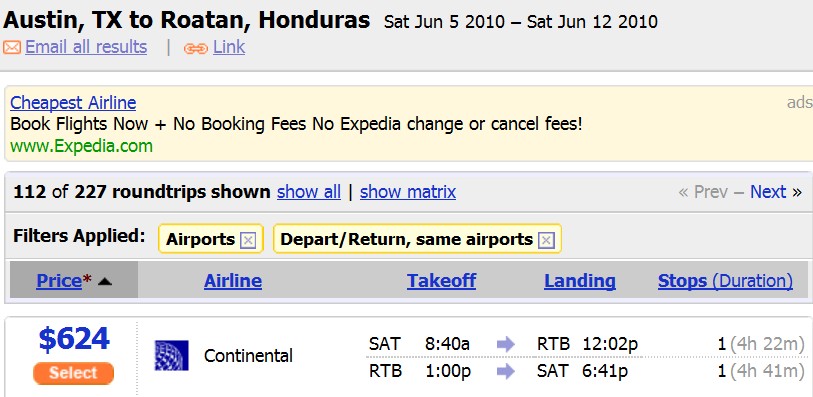Viewport: 813px width, 397px height.
Task: Sort results by Price column
Action: (59, 281)
